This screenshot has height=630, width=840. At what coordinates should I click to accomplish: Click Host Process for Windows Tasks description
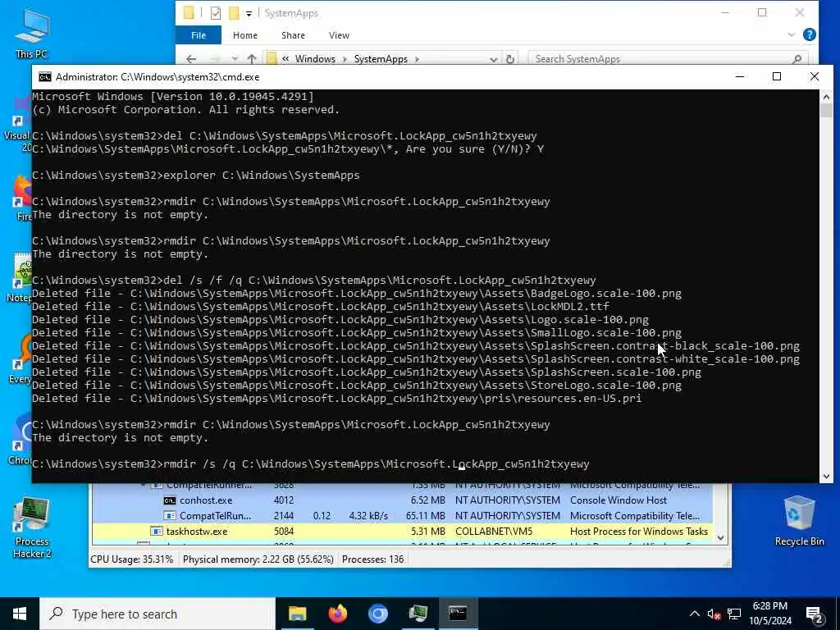tap(638, 532)
